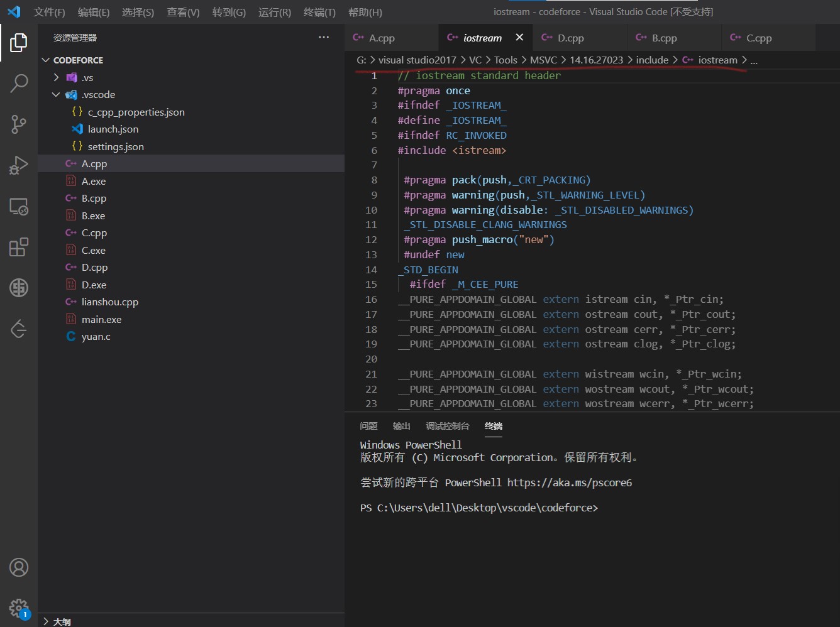Open the Remote Explorer icon
Screen dimensions: 840x627
pyautogui.click(x=19, y=206)
